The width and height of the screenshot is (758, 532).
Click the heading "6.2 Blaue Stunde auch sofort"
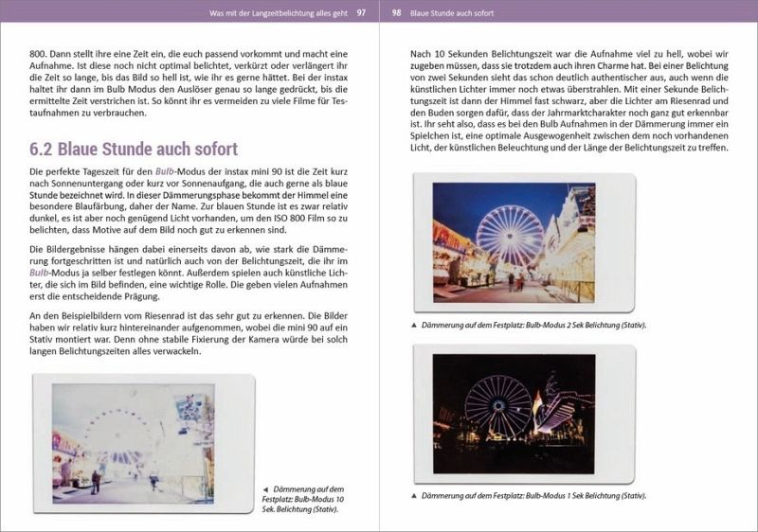click(x=134, y=150)
